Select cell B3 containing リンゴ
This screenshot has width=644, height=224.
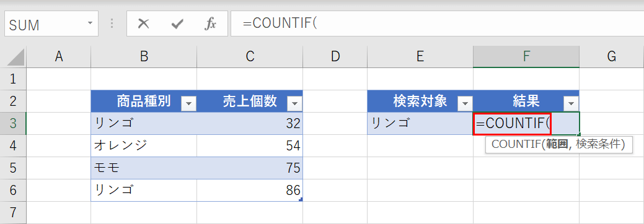144,123
